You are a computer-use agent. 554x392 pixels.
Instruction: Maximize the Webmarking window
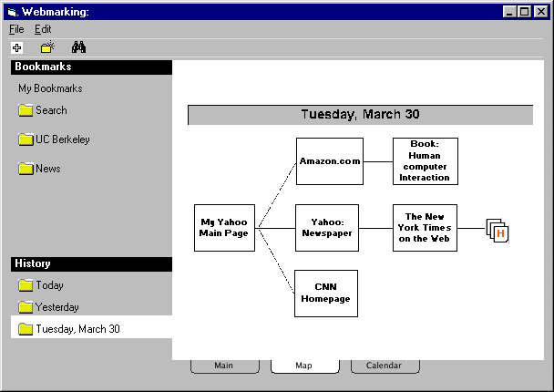tap(525, 12)
